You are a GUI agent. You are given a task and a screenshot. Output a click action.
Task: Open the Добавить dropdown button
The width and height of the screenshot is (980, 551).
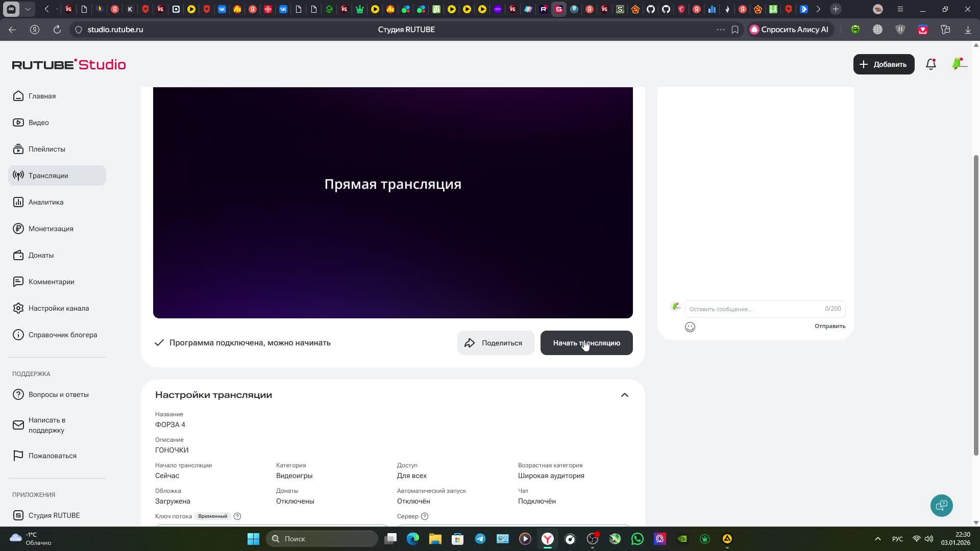click(884, 64)
